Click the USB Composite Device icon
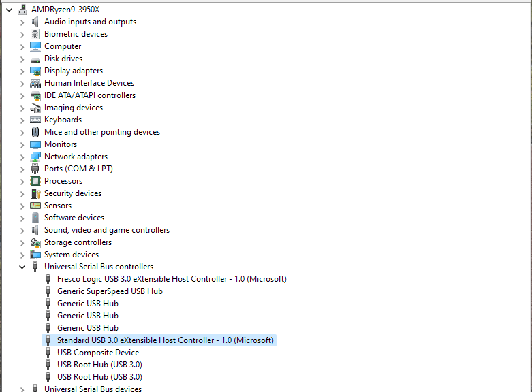 48,353
